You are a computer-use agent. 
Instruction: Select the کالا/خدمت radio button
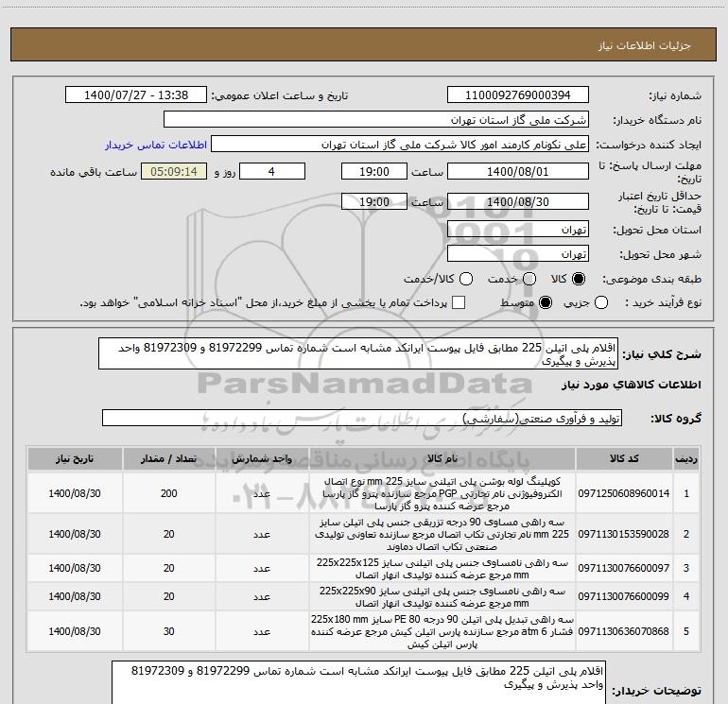466,279
